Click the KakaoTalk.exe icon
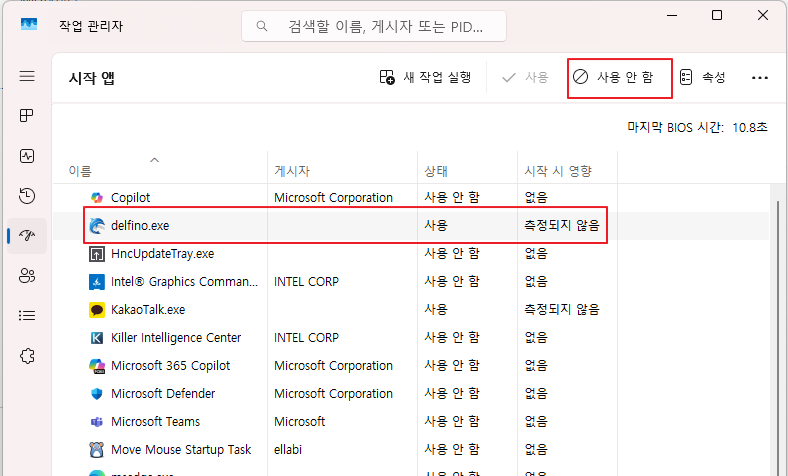The height and width of the screenshot is (476, 788). pyautogui.click(x=96, y=310)
